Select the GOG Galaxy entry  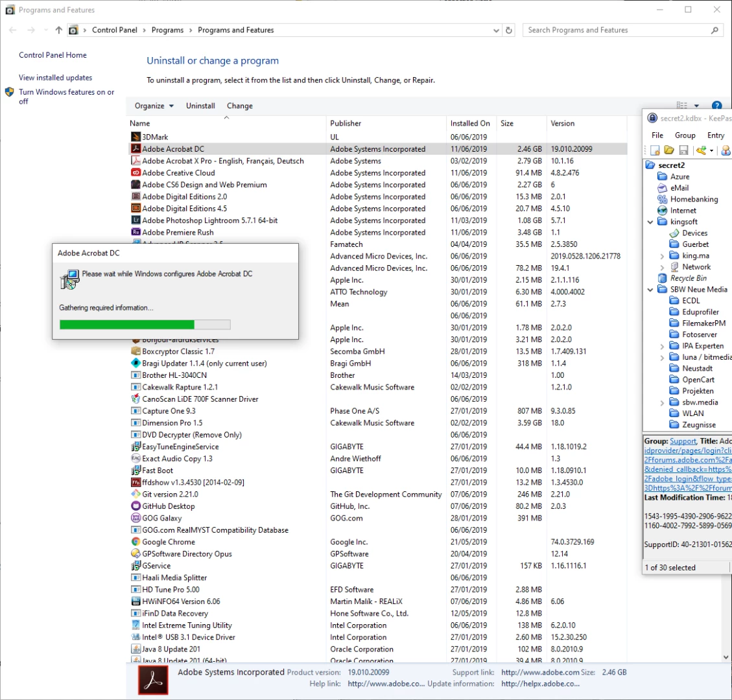[x=378, y=518]
